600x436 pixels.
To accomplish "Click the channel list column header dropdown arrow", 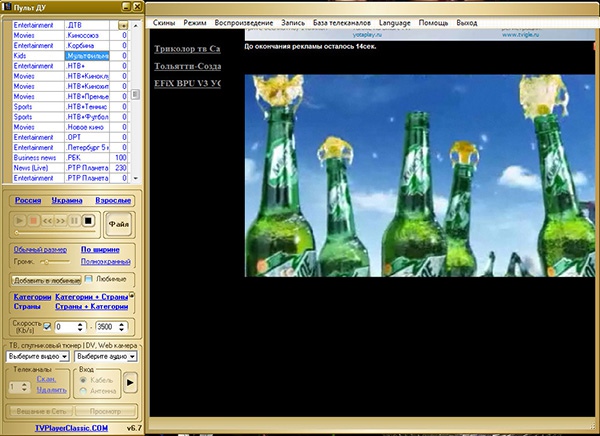I will pos(123,25).
